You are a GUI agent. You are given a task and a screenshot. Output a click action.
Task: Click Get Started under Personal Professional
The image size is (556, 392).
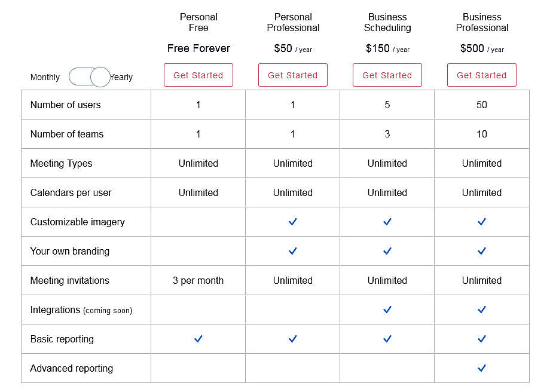[292, 75]
